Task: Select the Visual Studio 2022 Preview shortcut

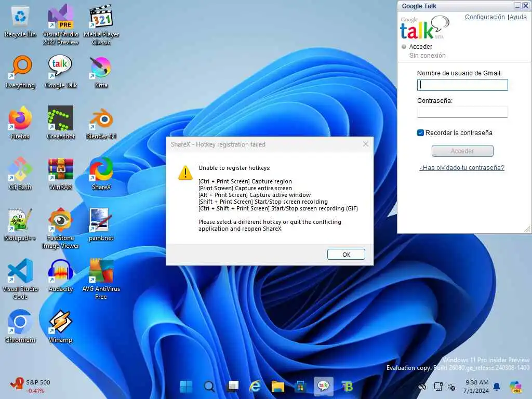Action: 61,24
